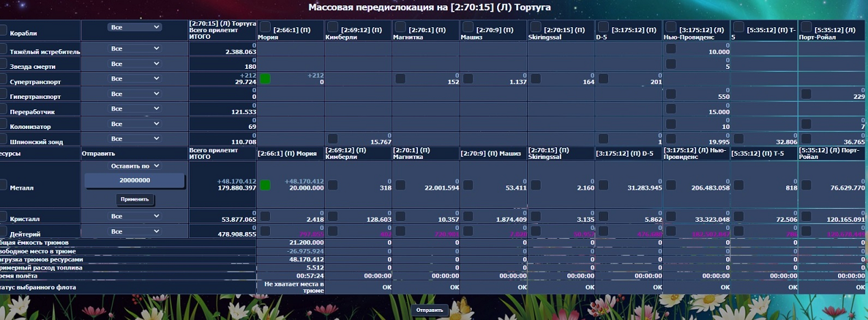The image size is (868, 320).
Task: Check the Тяжёлый истребитель row checkbox
Action: click(x=3, y=49)
